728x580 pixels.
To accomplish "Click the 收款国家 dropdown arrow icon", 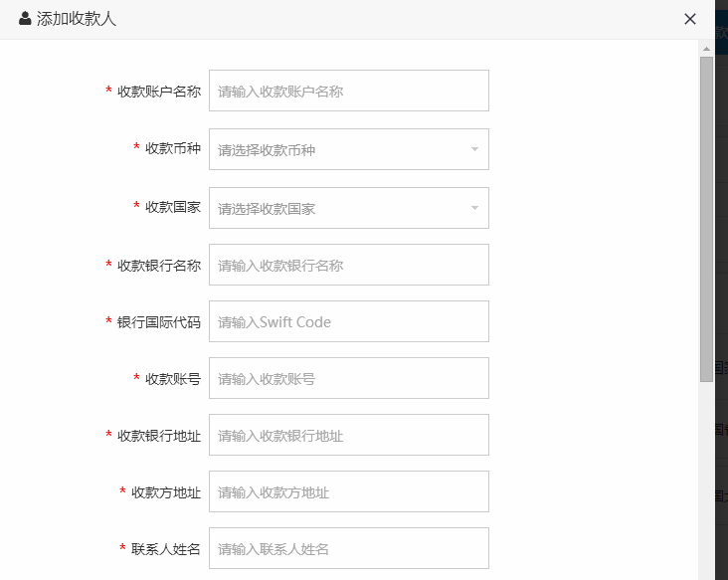I will (474, 208).
